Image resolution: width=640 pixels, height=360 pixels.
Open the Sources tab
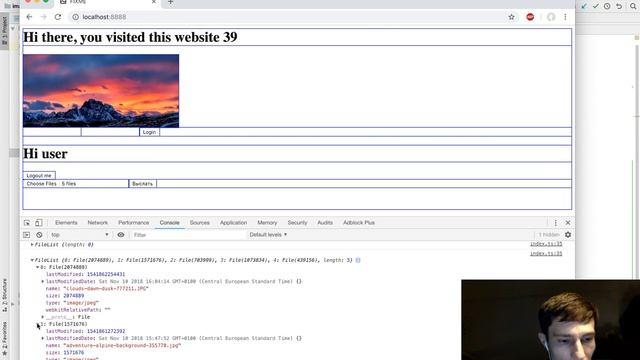tap(200, 223)
